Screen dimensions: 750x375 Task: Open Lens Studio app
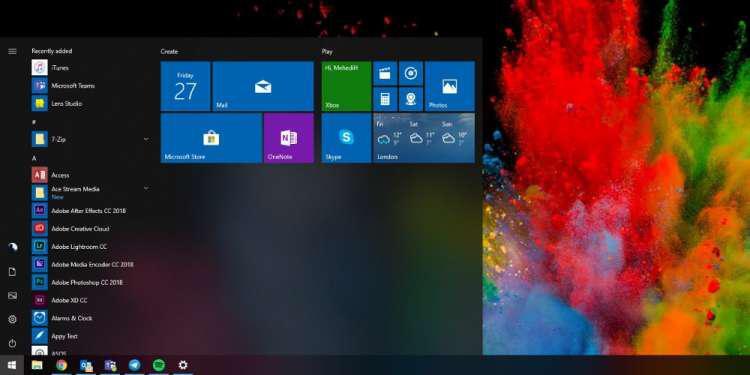pos(90,104)
